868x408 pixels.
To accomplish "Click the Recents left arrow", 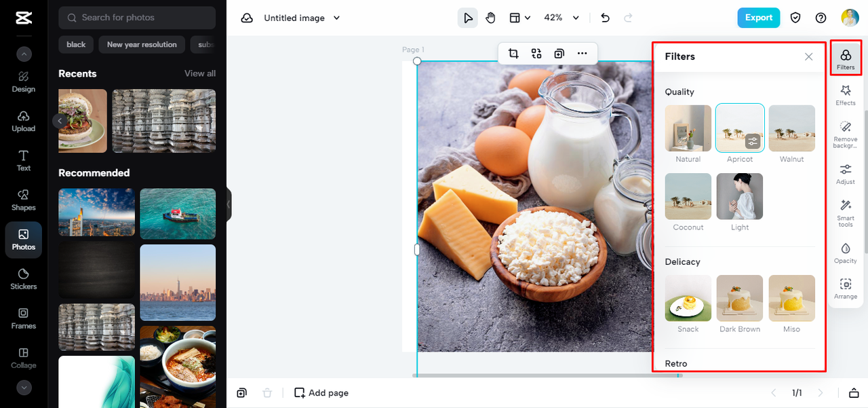I will pyautogui.click(x=60, y=121).
